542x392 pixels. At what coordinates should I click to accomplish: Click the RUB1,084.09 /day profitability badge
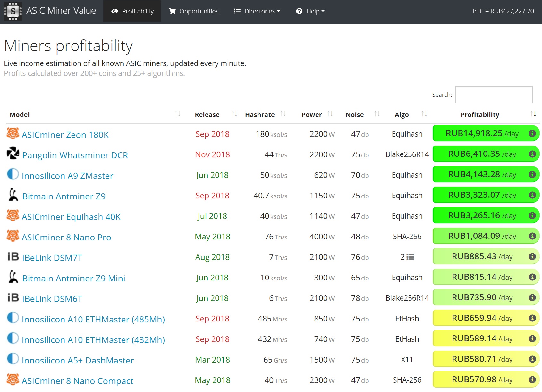pos(486,236)
